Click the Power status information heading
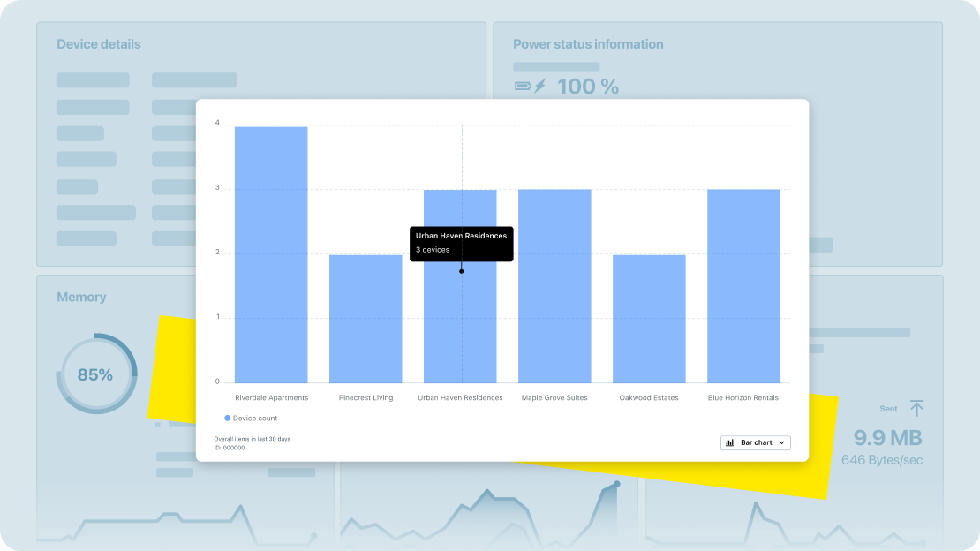The image size is (980, 551). click(x=589, y=43)
